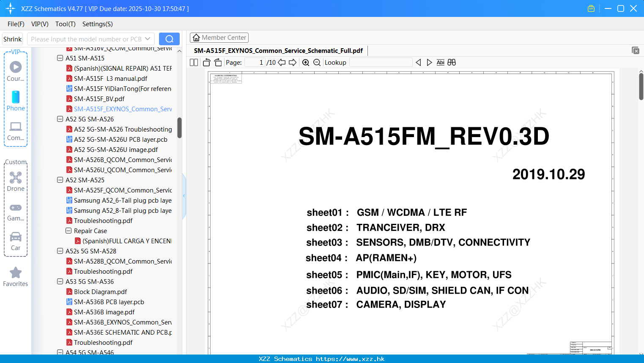Select the Phone category icon
644x363 pixels.
(16, 101)
